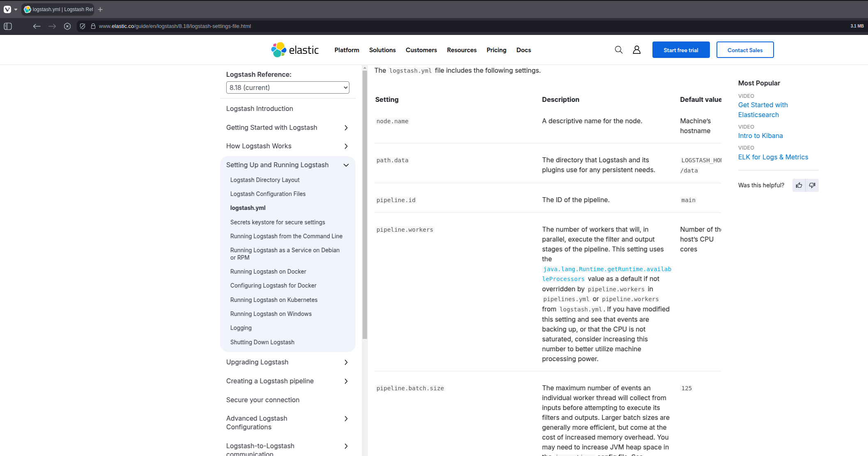The image size is (868, 456).
Task: Toggle the browser sidebar panel icon
Action: click(8, 26)
